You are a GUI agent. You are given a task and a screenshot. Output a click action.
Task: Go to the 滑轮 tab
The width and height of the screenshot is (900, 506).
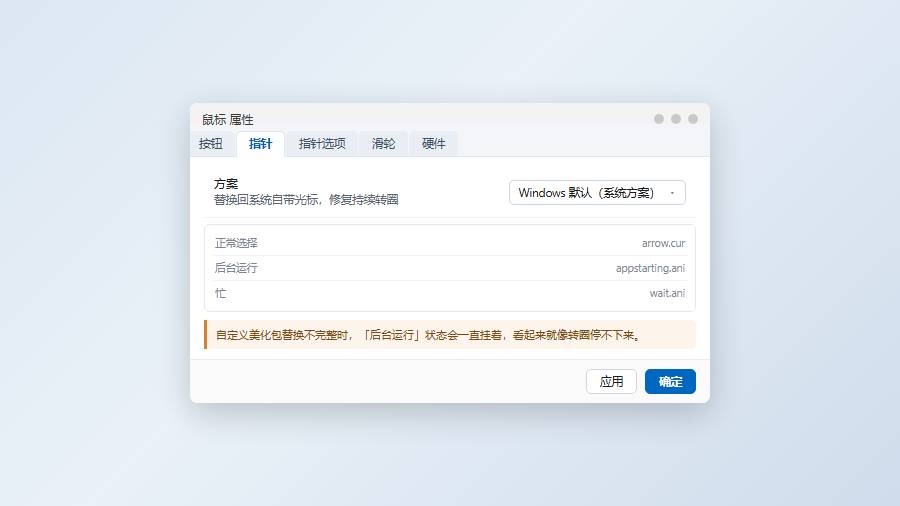pos(383,143)
